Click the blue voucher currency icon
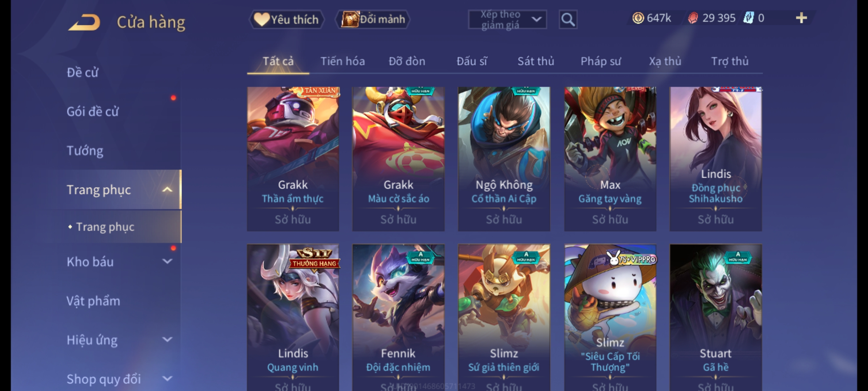This screenshot has height=391, width=868. coord(748,18)
